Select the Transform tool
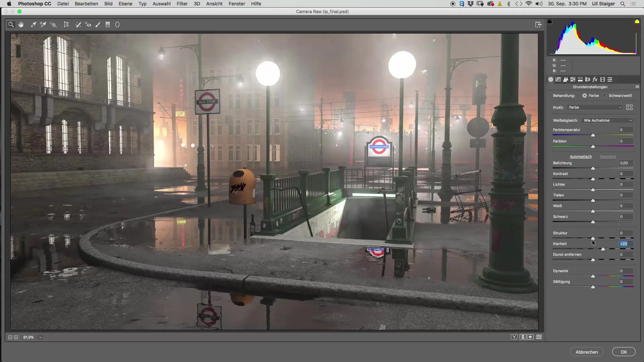Screen dimensions: 644x362 (x=66, y=24)
